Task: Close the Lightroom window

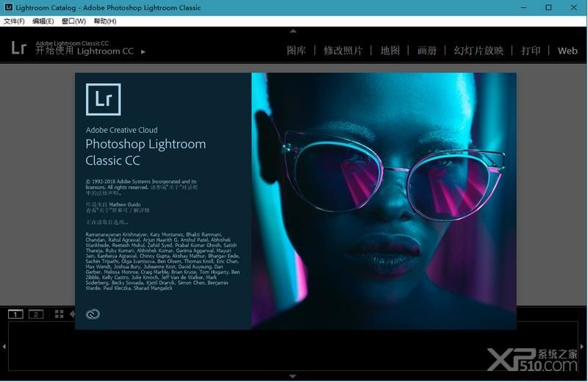Action: click(574, 7)
